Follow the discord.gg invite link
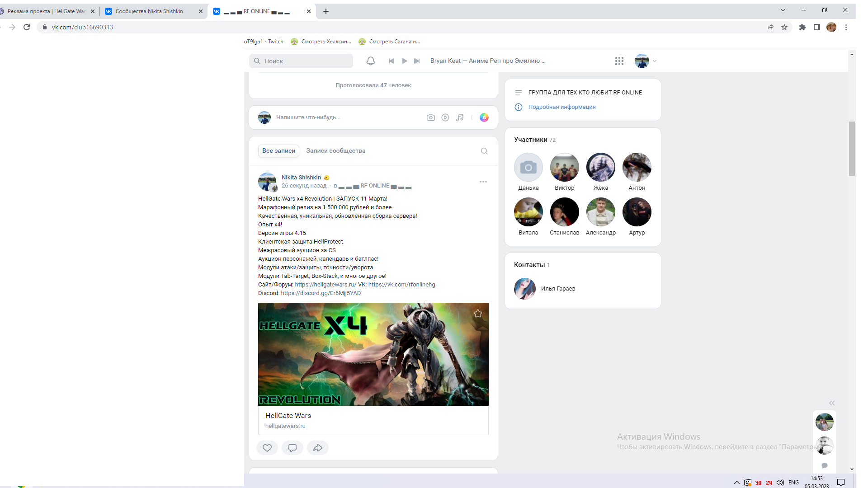This screenshot has height=488, width=868. (321, 293)
